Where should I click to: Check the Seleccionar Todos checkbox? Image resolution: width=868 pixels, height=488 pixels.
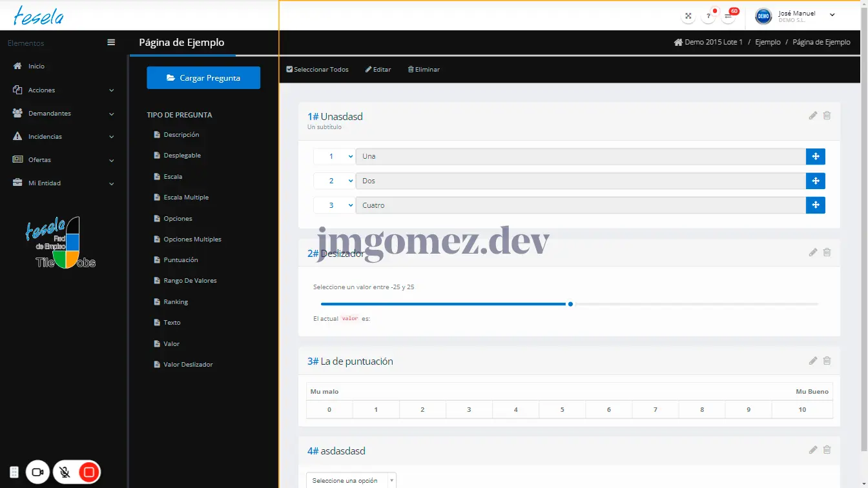coord(290,70)
